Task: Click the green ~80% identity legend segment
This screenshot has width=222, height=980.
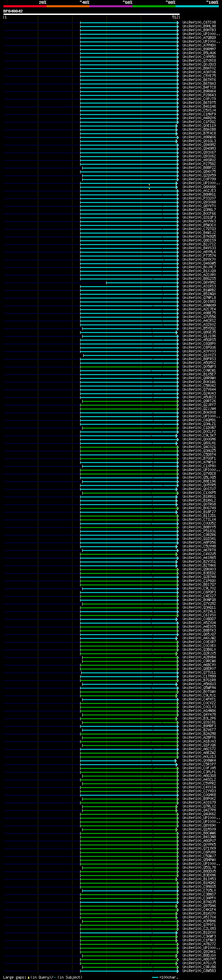Action: 154,6
